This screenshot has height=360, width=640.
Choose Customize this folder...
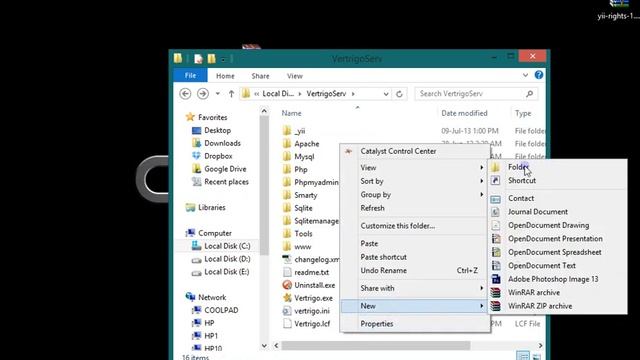pos(415,226)
